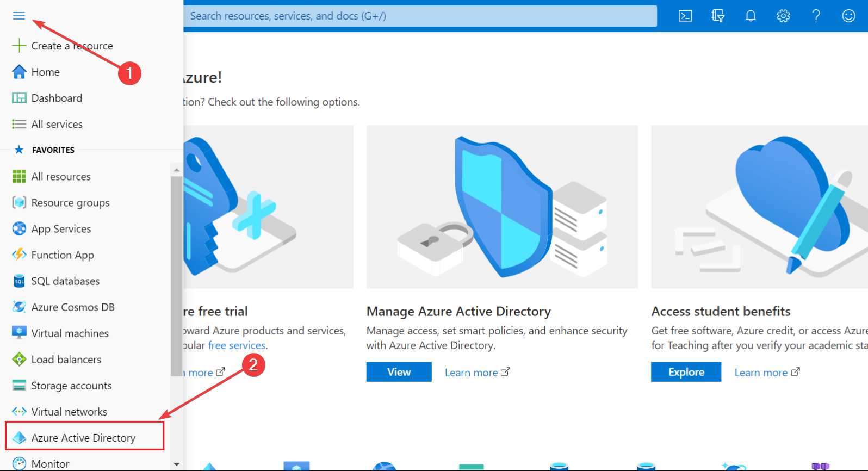Focus the Search resources, services, and docs box
868x471 pixels.
[x=420, y=16]
